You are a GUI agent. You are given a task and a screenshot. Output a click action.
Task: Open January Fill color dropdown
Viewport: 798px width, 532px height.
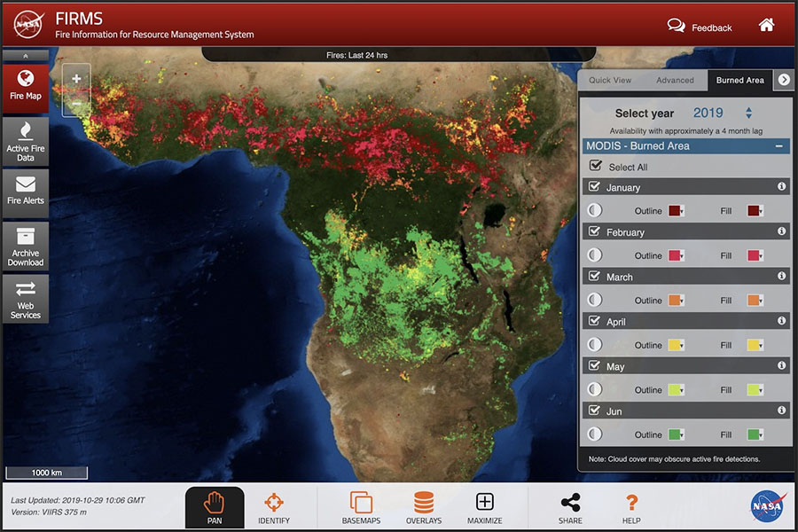[x=755, y=211]
